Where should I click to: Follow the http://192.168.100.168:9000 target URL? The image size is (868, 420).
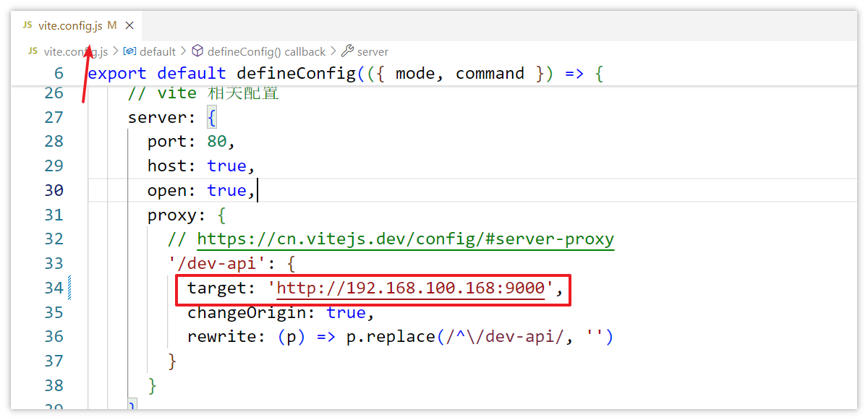click(410, 288)
